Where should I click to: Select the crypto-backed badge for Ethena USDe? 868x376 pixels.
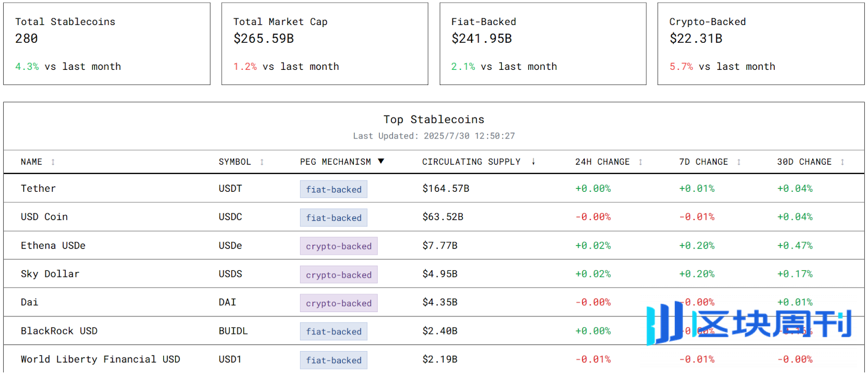coord(339,246)
